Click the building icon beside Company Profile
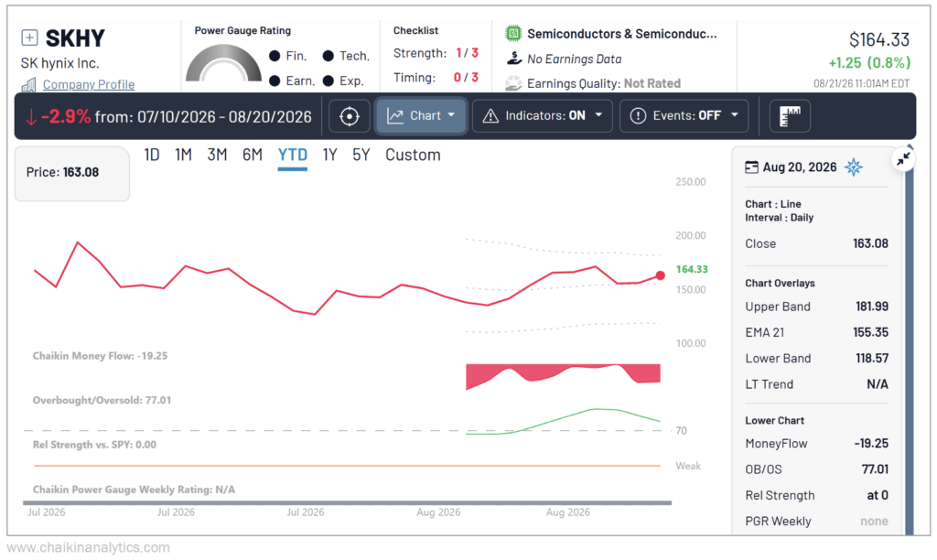The image size is (937, 560). [28, 85]
